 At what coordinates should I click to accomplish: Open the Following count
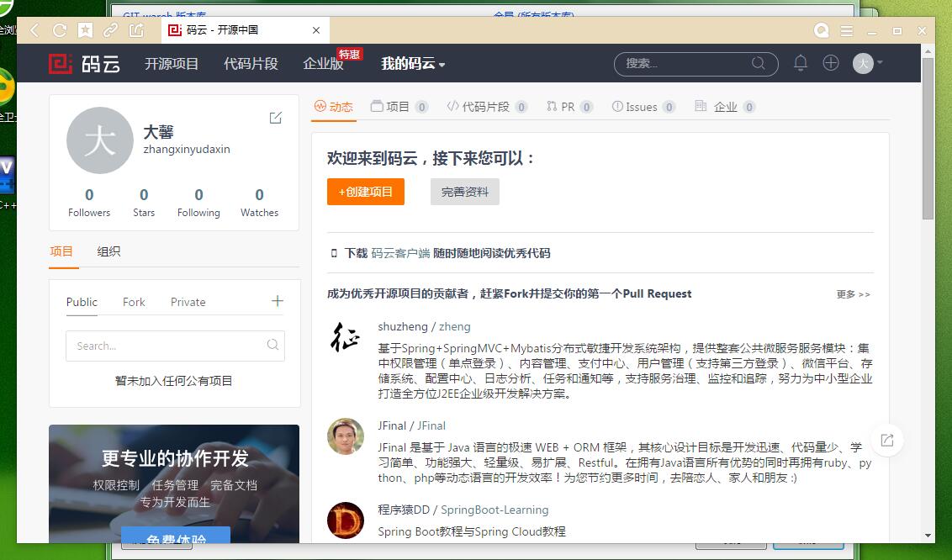(x=198, y=203)
